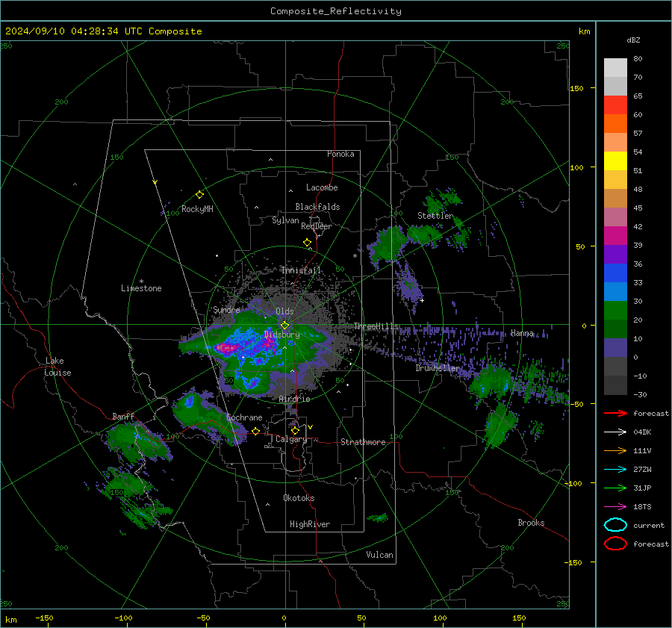Click the 04DK legend label
672x628 pixels.
pos(642,432)
